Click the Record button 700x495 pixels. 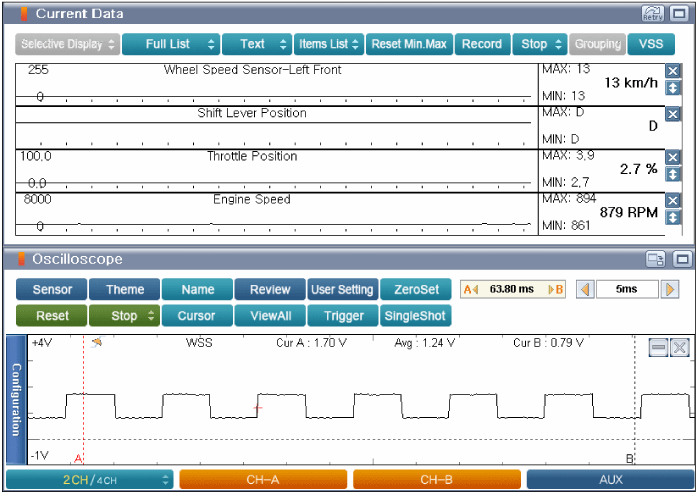pos(482,44)
